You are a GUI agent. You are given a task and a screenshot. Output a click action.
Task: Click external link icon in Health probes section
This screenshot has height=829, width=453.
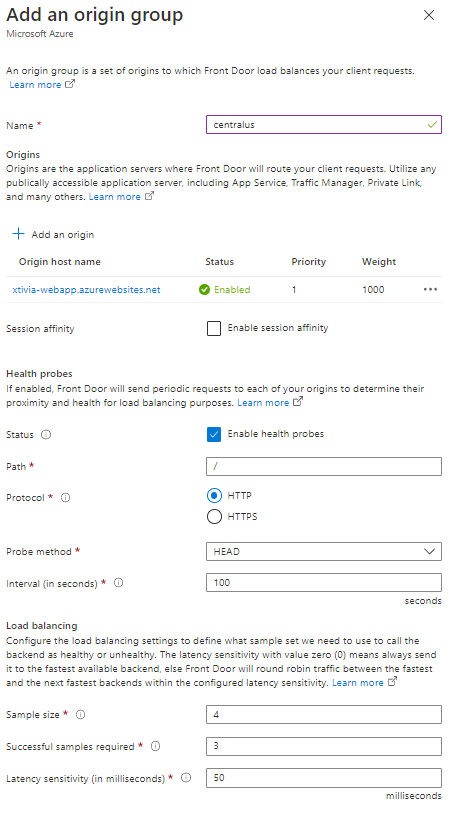point(298,402)
